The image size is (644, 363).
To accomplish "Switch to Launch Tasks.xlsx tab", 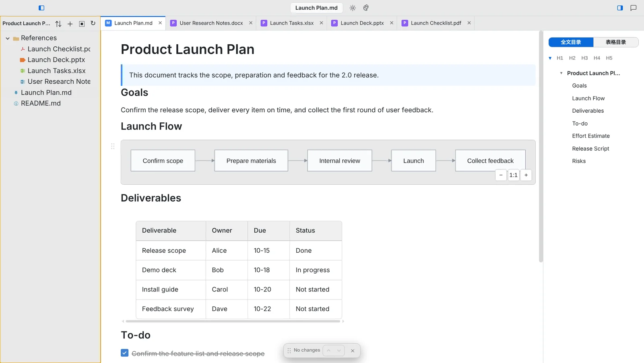I will click(x=292, y=23).
